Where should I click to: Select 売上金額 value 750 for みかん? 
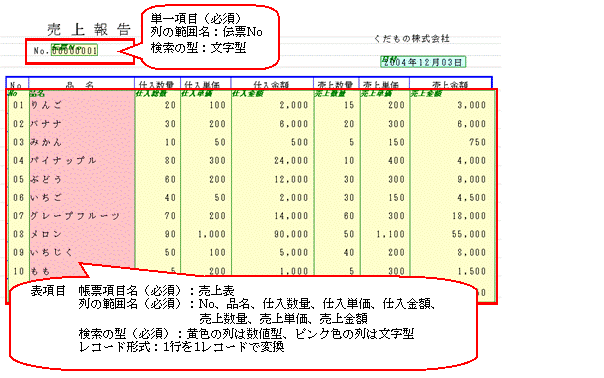point(477,142)
